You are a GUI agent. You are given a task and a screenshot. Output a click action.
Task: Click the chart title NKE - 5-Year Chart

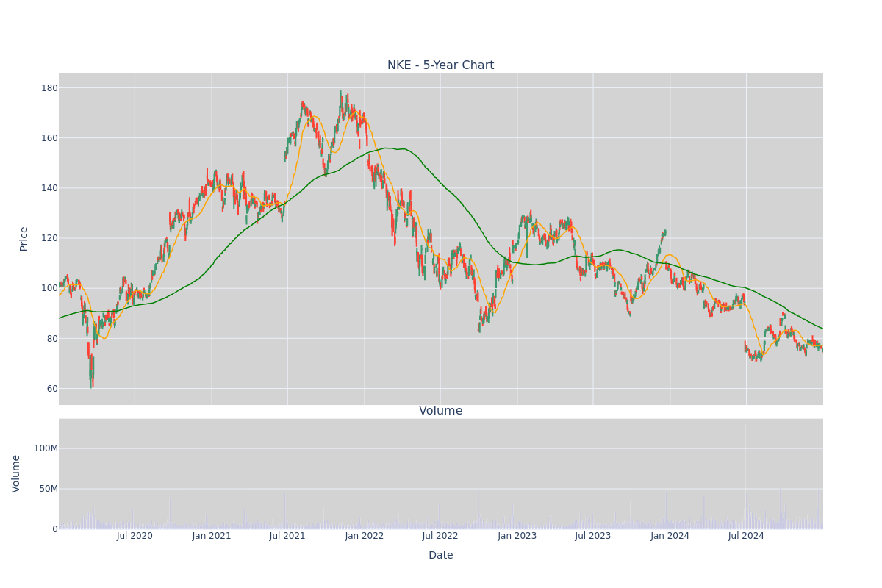(440, 65)
